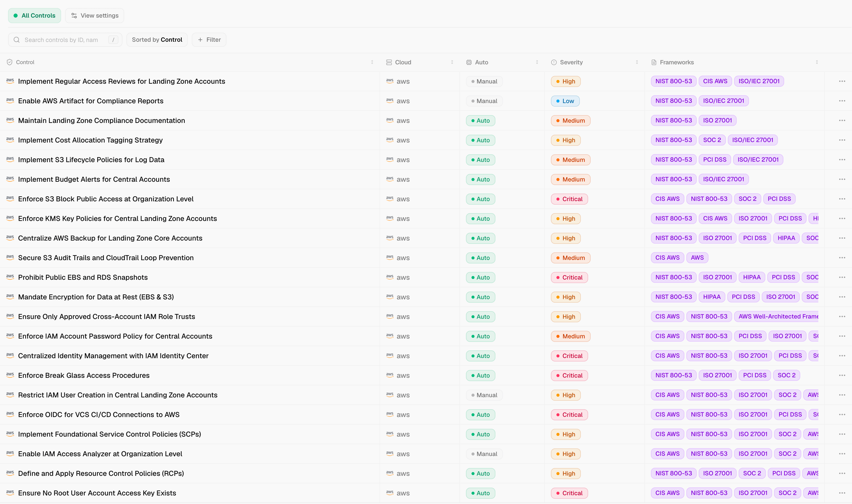Open Ensure No Root User Access Key control
Image resolution: width=852 pixels, height=504 pixels.
97,493
